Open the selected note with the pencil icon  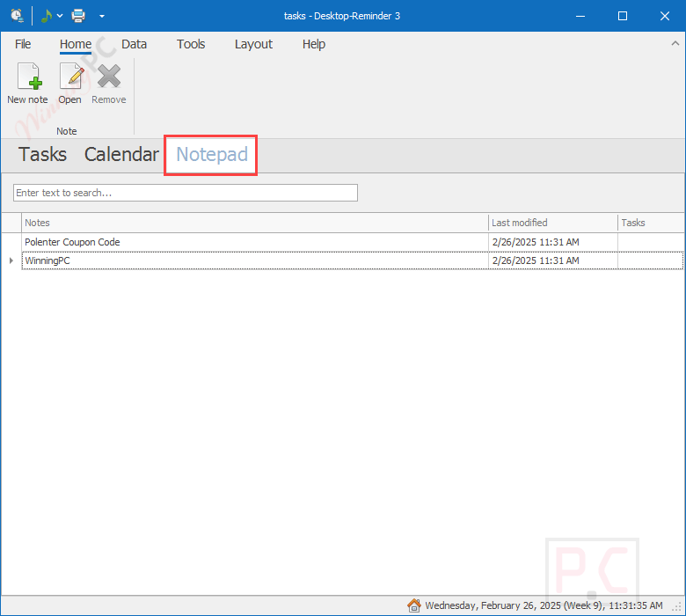[x=71, y=77]
